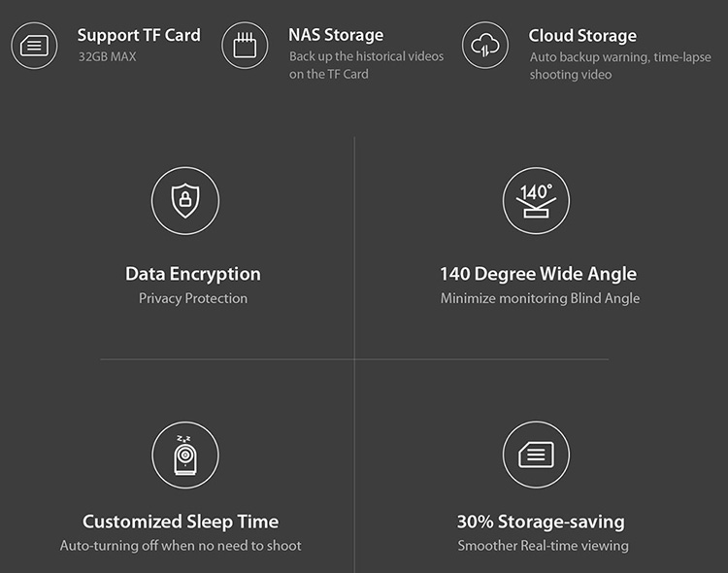Click the 140° wide angle icon
Viewport: 728px width, 573px height.
pos(536,201)
